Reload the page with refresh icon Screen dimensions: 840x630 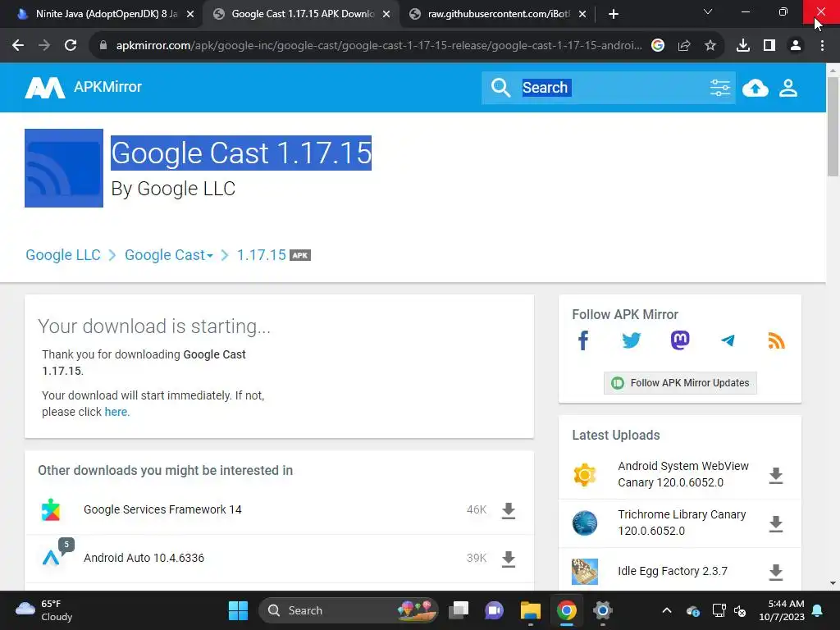pyautogui.click(x=71, y=46)
